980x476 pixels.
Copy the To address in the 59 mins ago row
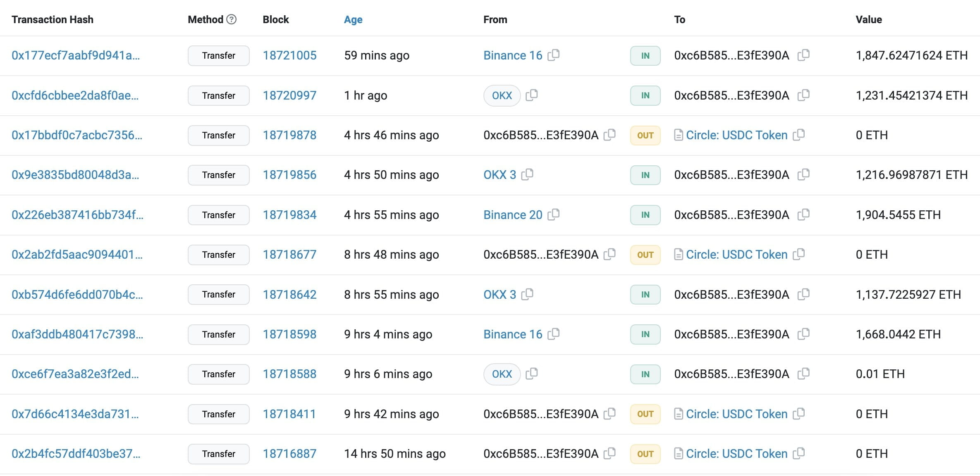(803, 55)
